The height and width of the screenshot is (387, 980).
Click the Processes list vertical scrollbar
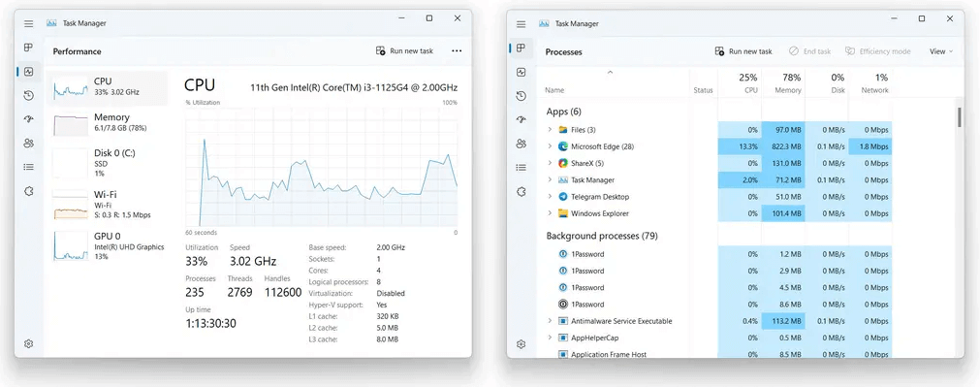click(x=960, y=117)
